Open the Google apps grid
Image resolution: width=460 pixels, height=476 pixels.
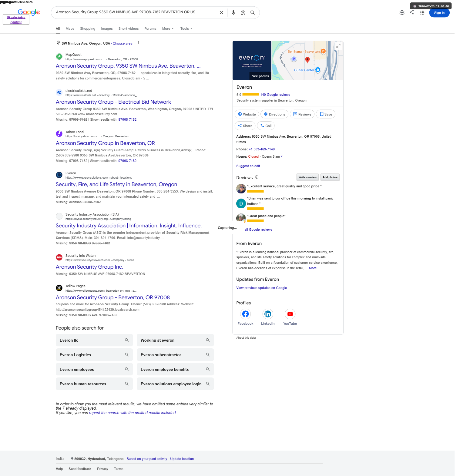[422, 13]
